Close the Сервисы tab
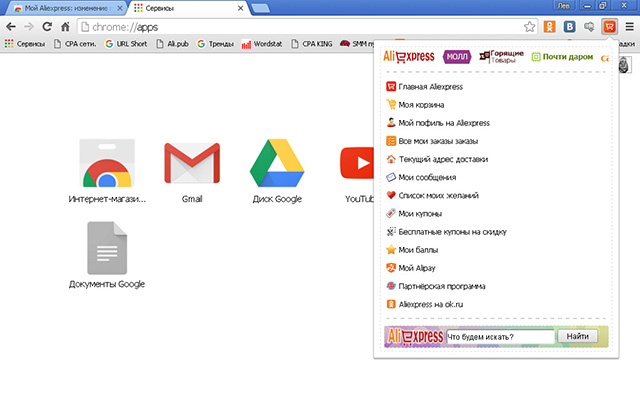640x400 pixels. 241,8
